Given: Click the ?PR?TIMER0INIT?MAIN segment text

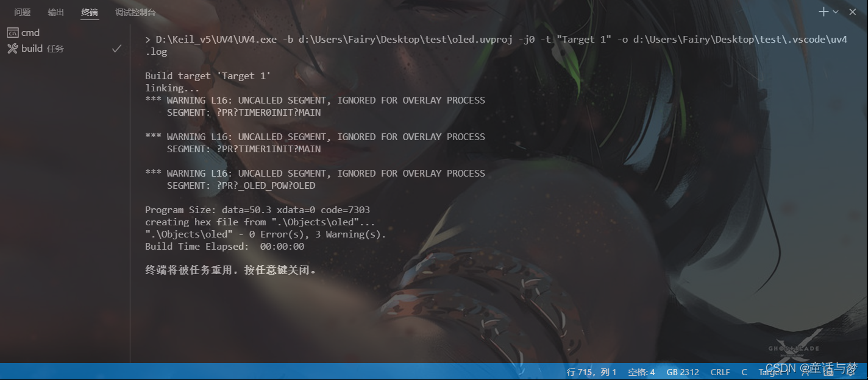Looking at the screenshot, I should coord(269,113).
